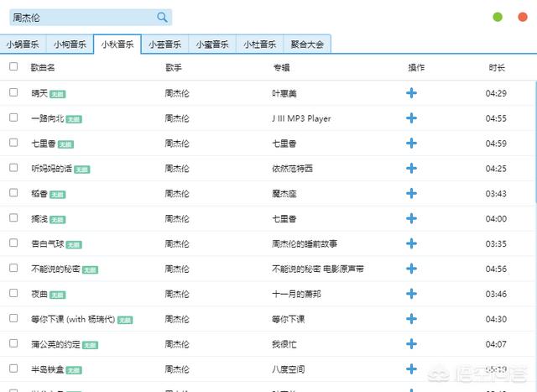The height and width of the screenshot is (392, 537).
Task: Add 听妈妈的话 with plus icon
Action: pyautogui.click(x=411, y=169)
